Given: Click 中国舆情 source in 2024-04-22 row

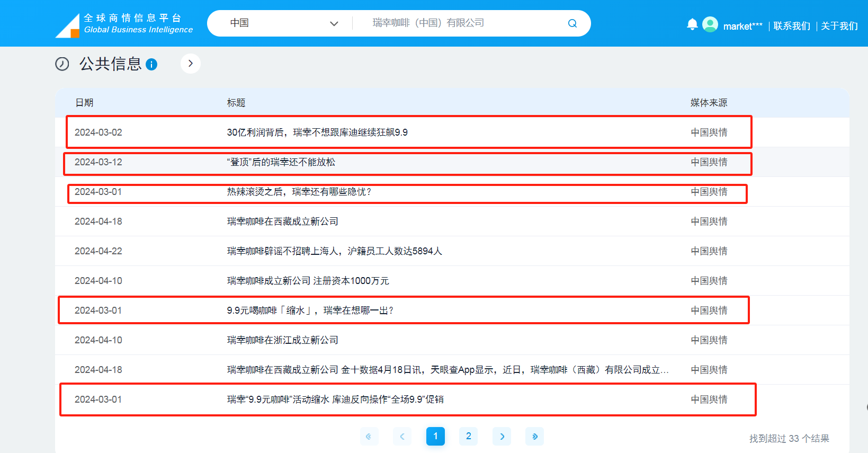Looking at the screenshot, I should [x=709, y=251].
